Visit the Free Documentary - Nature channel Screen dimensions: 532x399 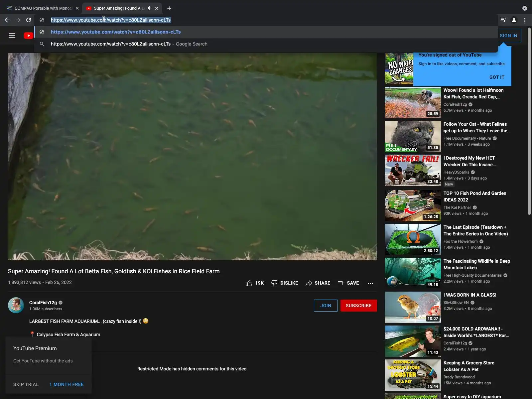point(467,138)
